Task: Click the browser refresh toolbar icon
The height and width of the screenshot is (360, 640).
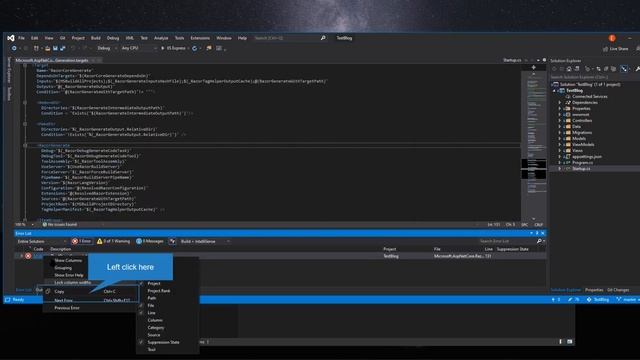Action: 195,48
